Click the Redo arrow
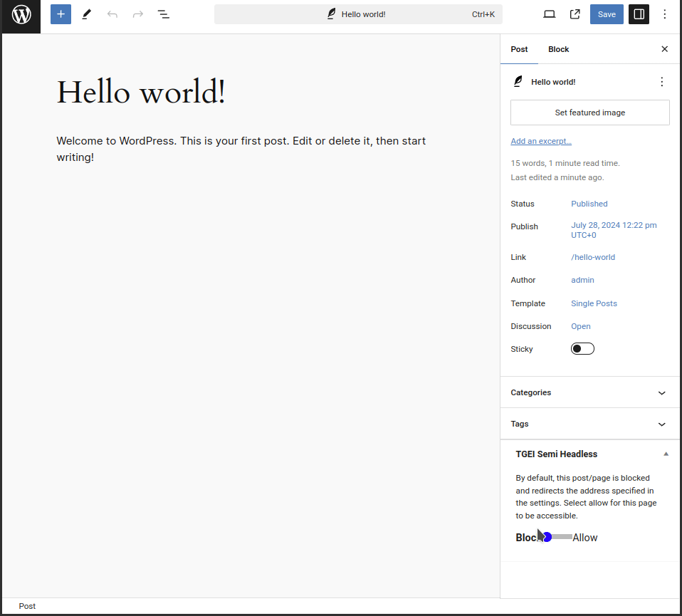Screen dimensions: 682x616 tap(138, 14)
